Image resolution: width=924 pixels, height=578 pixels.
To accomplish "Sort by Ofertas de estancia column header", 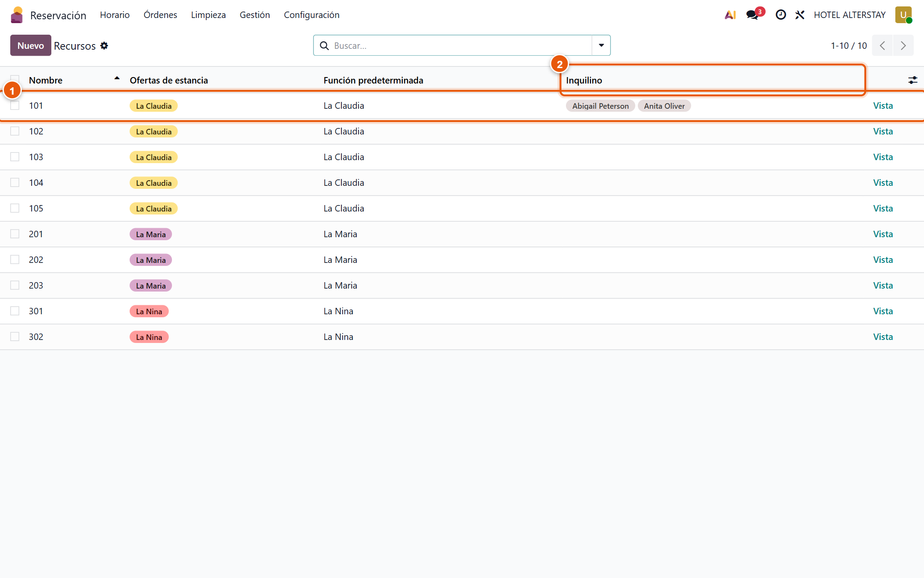I will tap(169, 80).
